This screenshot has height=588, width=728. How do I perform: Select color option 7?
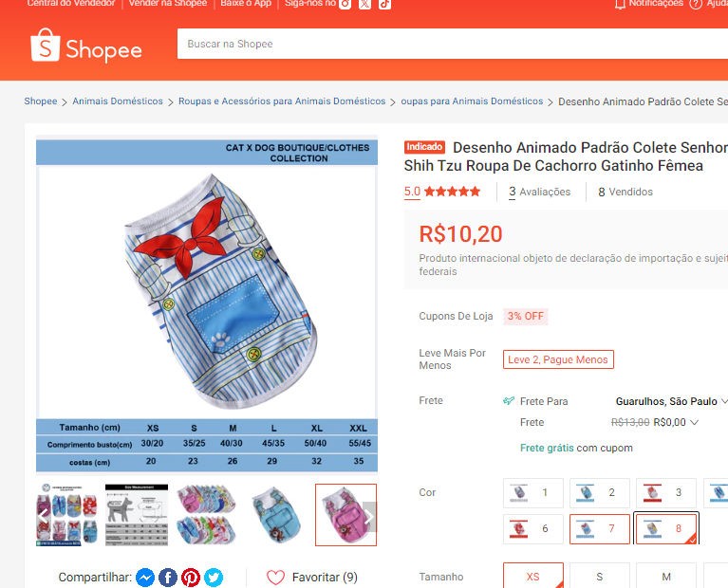[600, 528]
